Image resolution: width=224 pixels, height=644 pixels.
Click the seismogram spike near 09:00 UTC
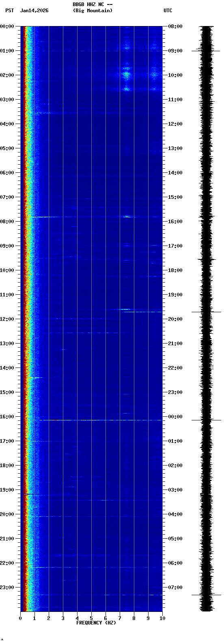coord(206,51)
